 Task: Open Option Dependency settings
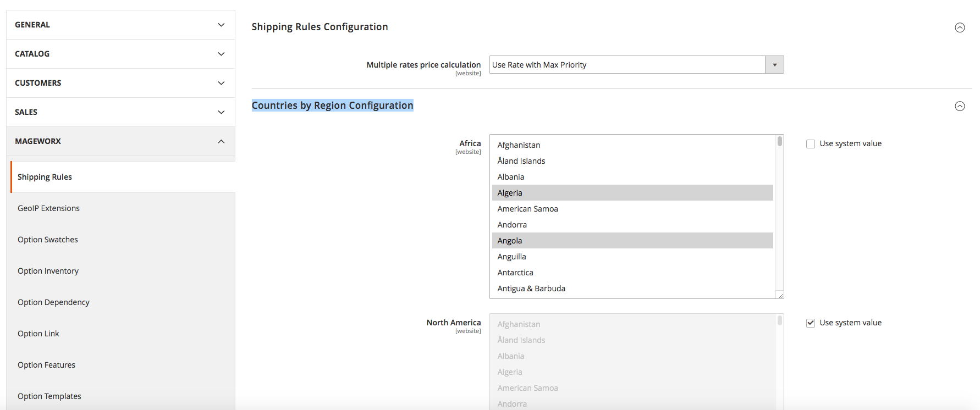54,302
